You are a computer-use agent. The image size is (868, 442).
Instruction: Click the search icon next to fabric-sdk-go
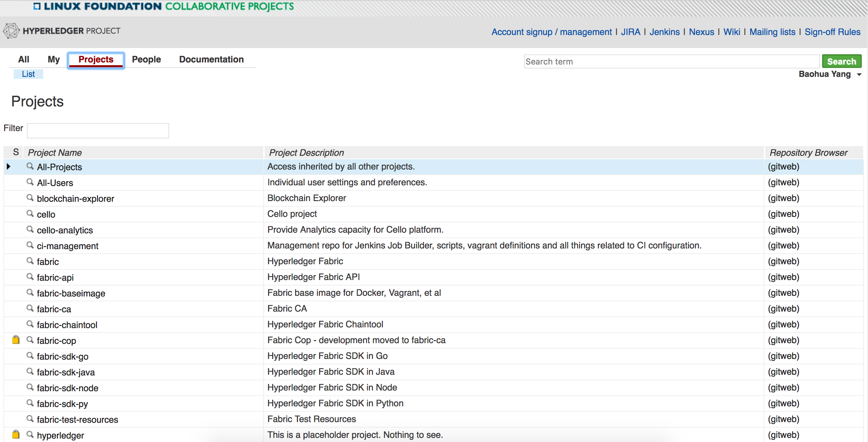[30, 356]
